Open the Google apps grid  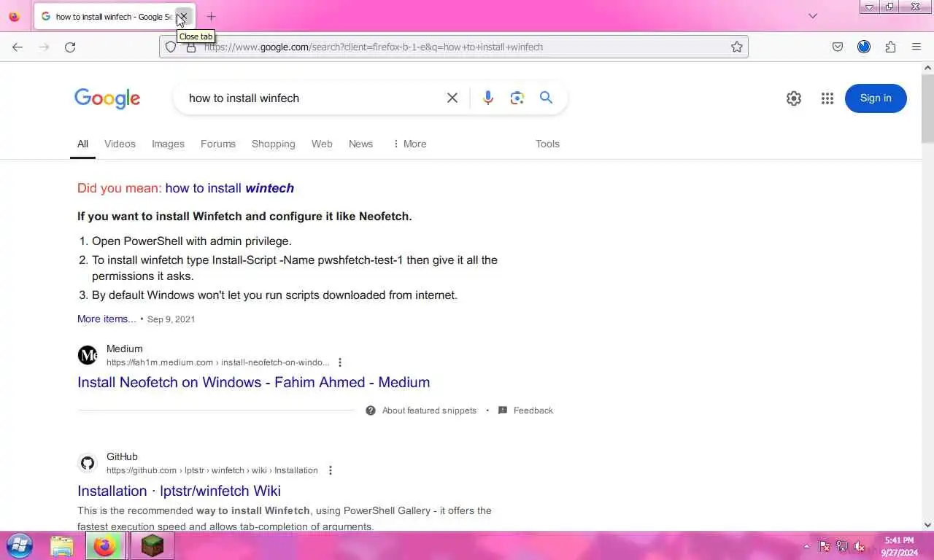[x=827, y=98]
